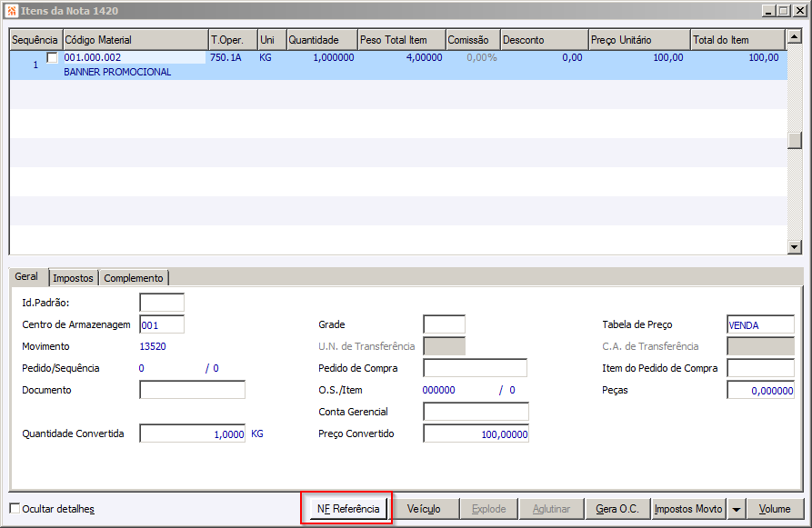This screenshot has height=528, width=812.
Task: Click the Preço Convertido field
Action: pyautogui.click(x=476, y=433)
